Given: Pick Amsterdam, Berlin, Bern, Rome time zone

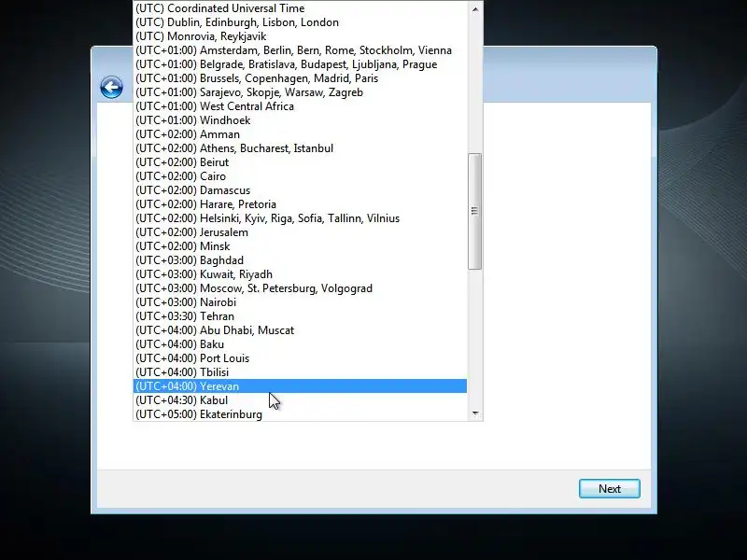Looking at the screenshot, I should point(300,50).
